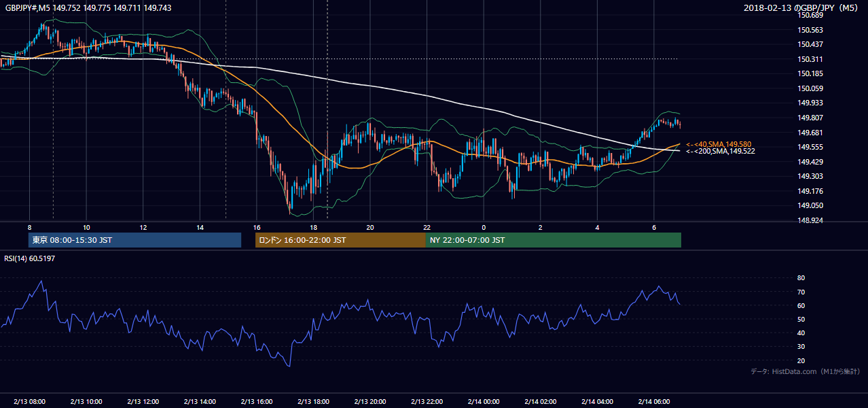The width and height of the screenshot is (868, 408).
Task: Click hour label 18 under price chart
Action: (313, 227)
